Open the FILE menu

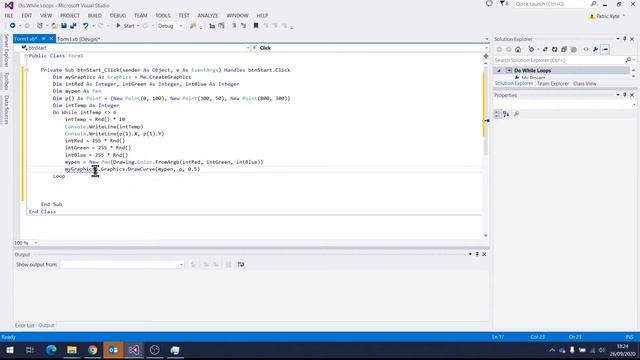point(9,16)
